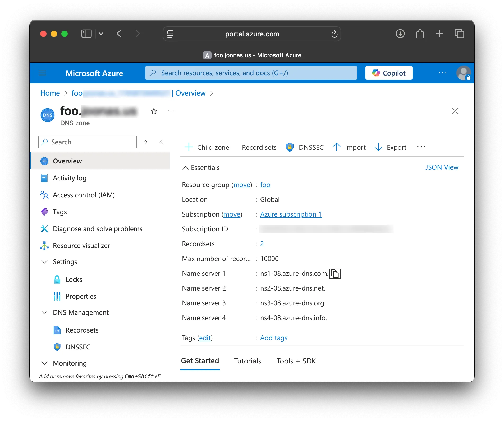Copy Name server 1 to clipboard
The height and width of the screenshot is (421, 504).
335,274
